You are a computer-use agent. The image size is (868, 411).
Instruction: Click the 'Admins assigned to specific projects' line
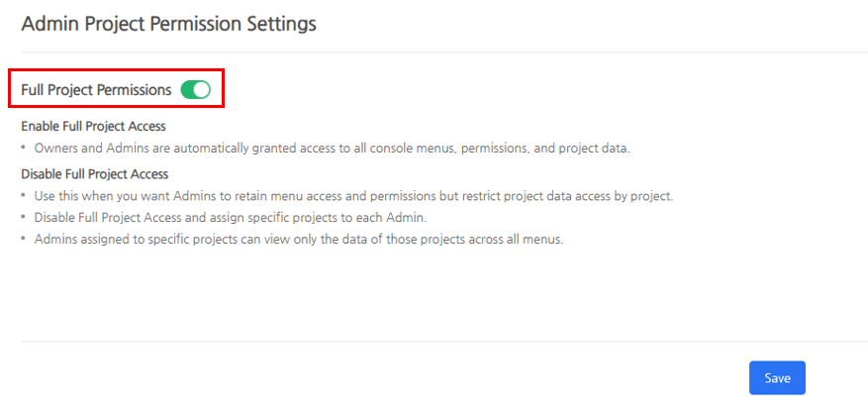(298, 240)
